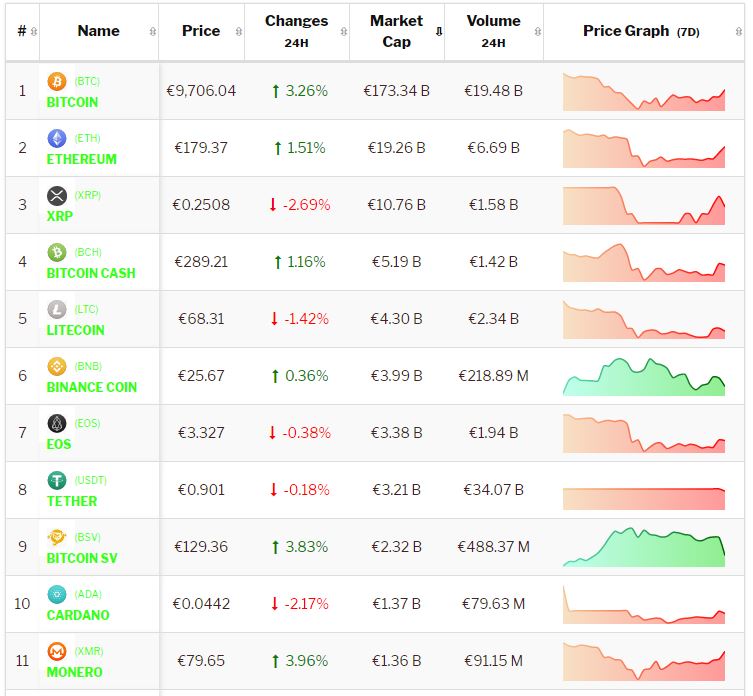Click the Binance Coin yellow icon

pyautogui.click(x=57, y=366)
